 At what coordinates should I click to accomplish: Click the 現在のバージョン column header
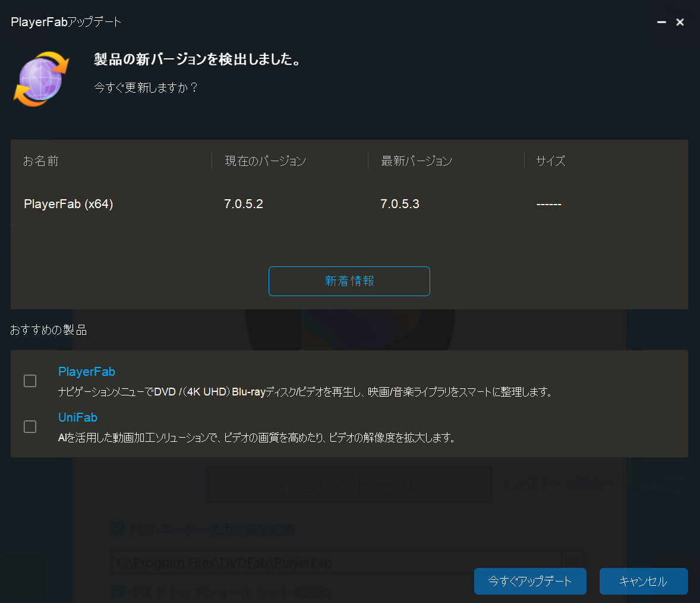coord(265,161)
